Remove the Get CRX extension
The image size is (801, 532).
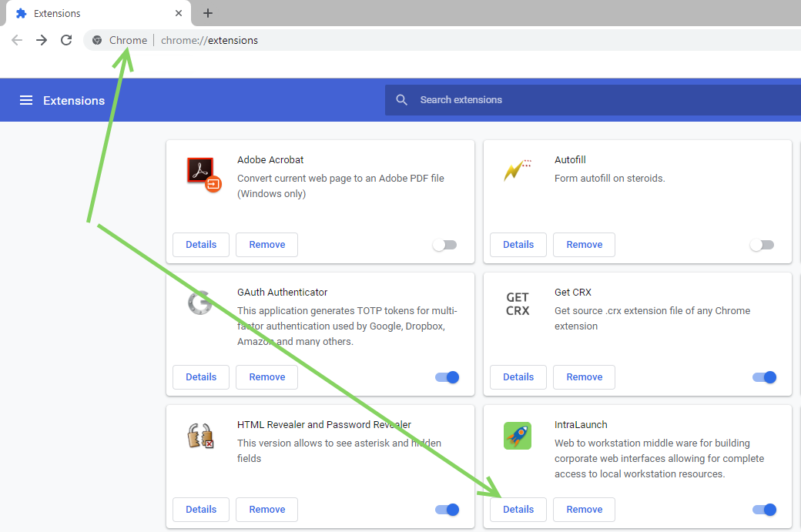tap(584, 376)
